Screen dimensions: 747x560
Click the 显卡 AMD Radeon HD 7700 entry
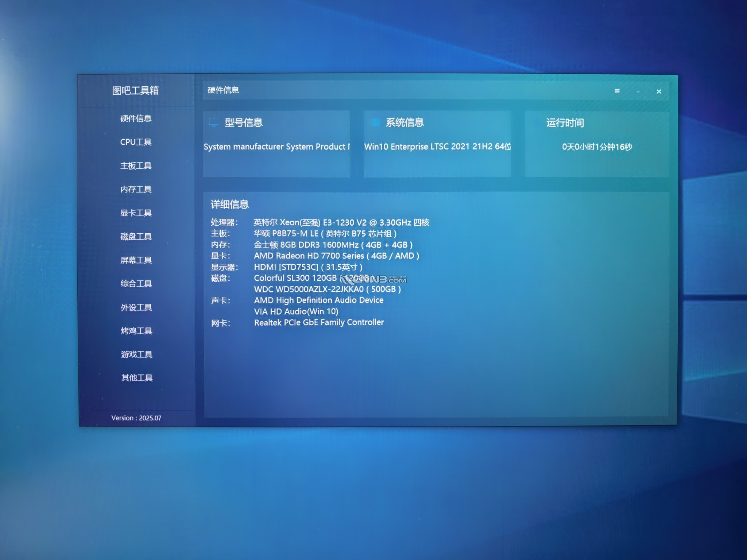(x=336, y=256)
